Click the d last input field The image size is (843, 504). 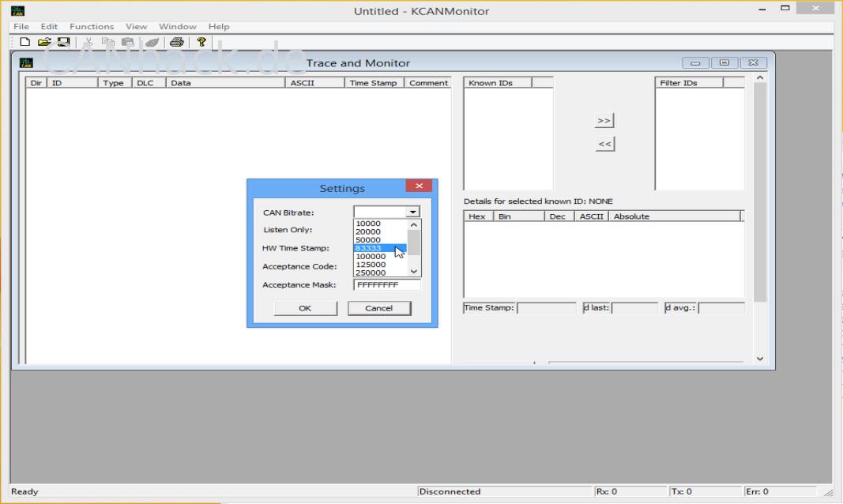point(634,308)
